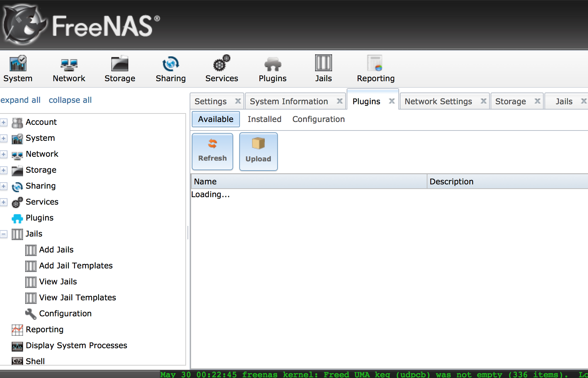The height and width of the screenshot is (378, 588).
Task: Refresh the available plugins list
Action: coord(212,151)
